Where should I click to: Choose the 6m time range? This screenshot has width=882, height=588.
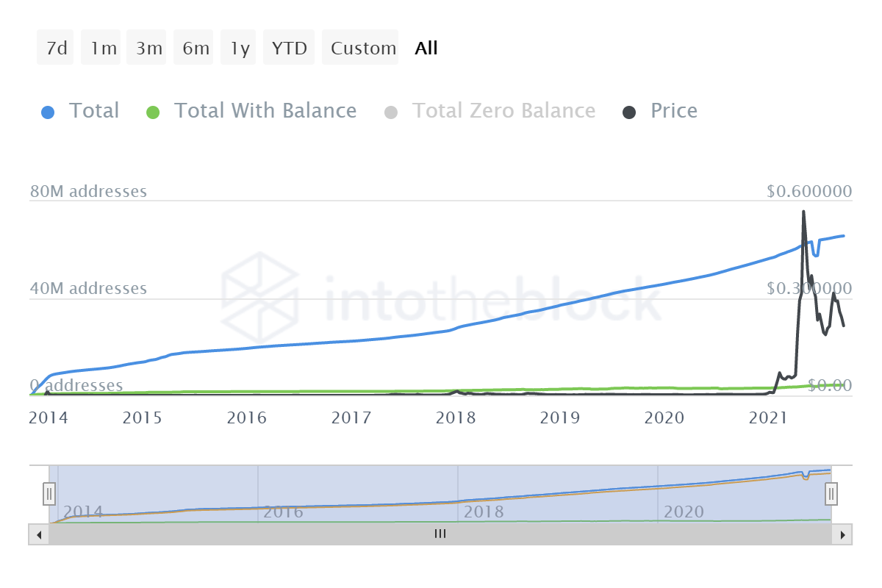[x=195, y=49]
